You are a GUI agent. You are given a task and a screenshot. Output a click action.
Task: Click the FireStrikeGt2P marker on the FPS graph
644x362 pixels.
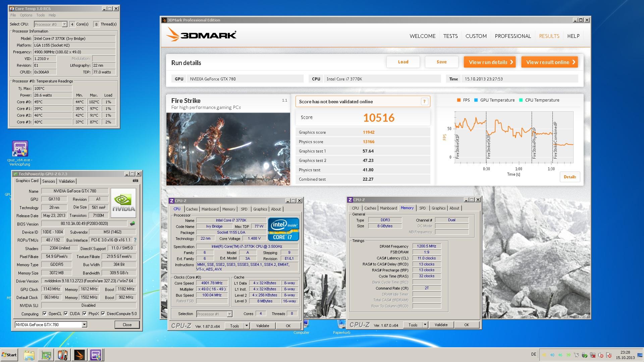[488, 147]
